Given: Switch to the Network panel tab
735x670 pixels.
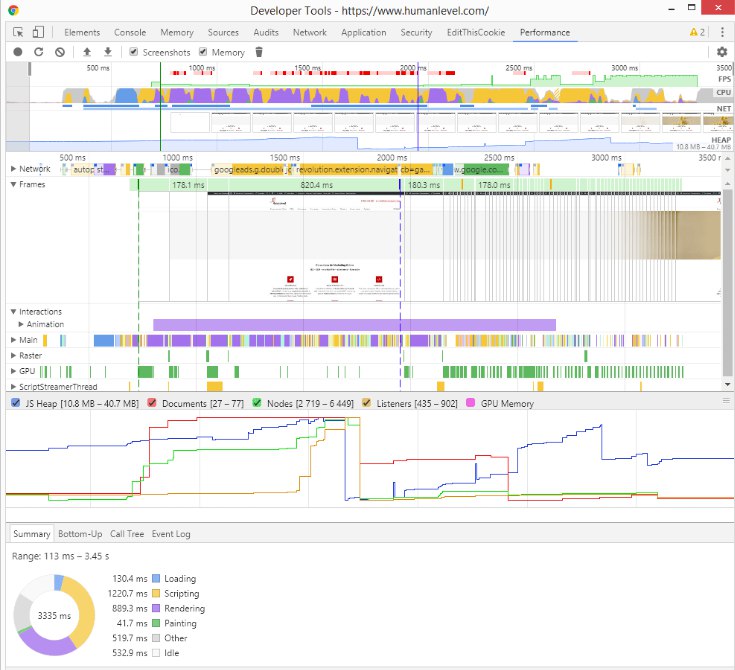Looking at the screenshot, I should tap(310, 32).
